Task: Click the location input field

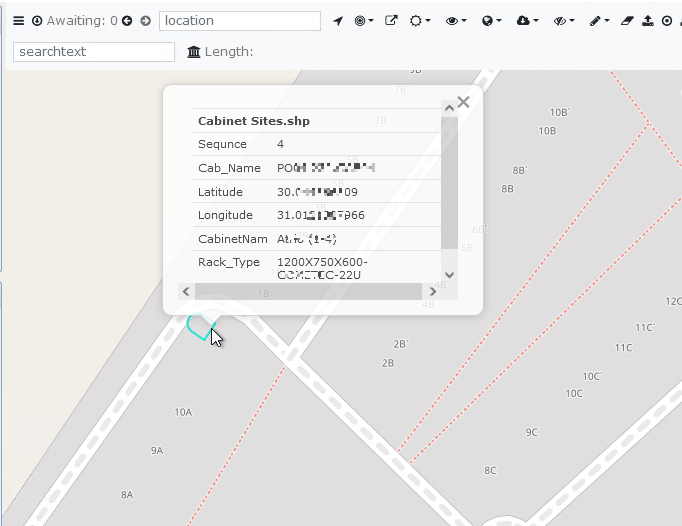Action: point(240,21)
